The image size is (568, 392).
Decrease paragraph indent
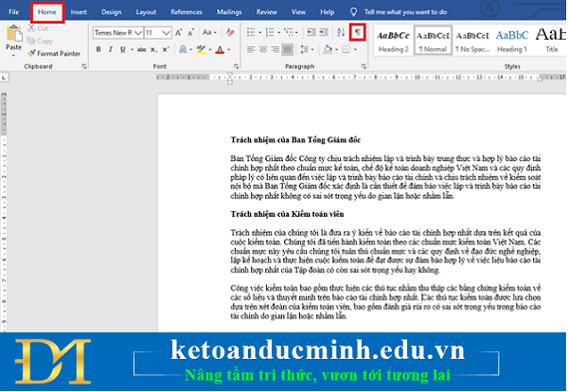pos(311,32)
